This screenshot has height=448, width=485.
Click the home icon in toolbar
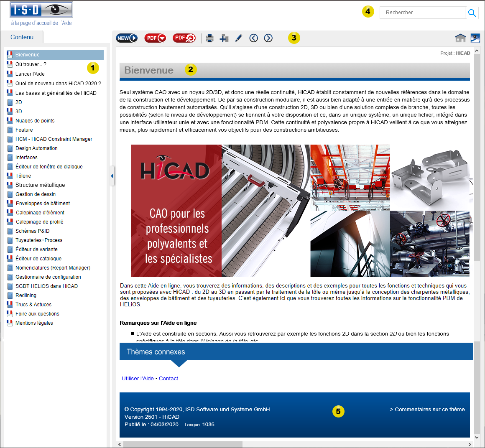point(460,38)
